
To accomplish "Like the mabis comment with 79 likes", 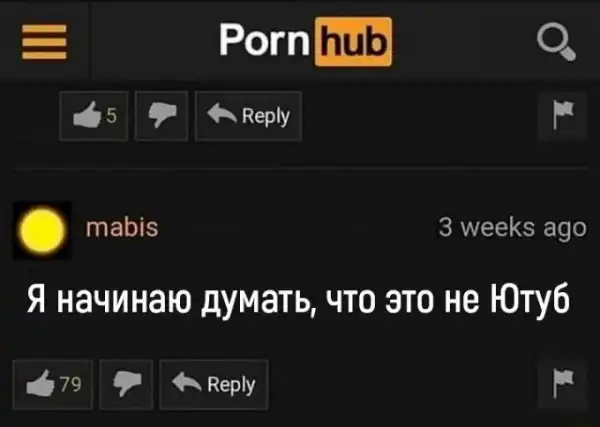I will pos(53,385).
